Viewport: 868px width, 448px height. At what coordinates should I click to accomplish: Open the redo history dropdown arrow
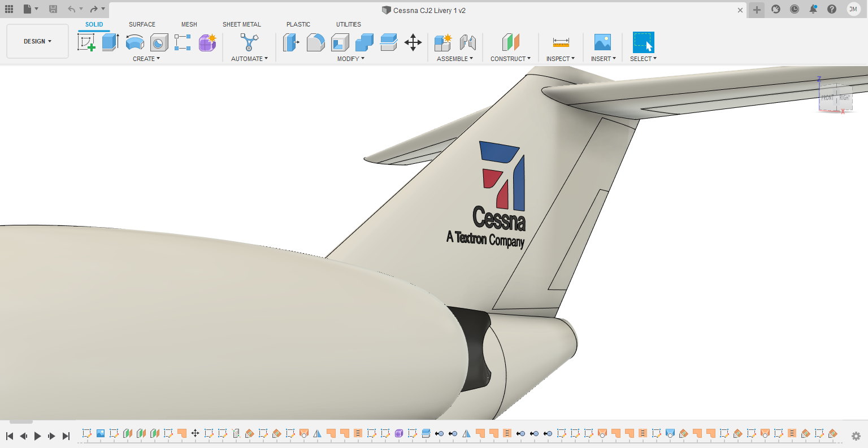coord(103,9)
